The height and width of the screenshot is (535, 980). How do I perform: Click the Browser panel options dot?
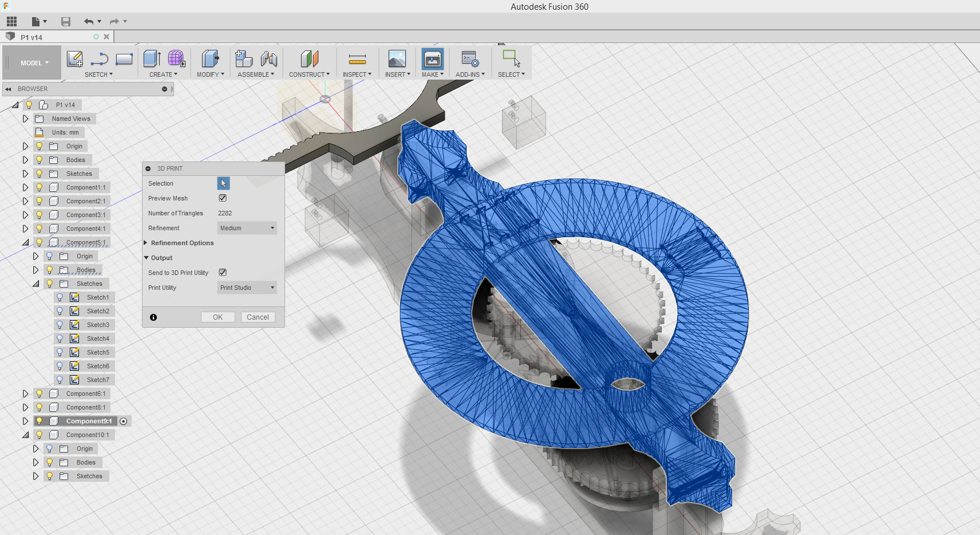pyautogui.click(x=164, y=89)
